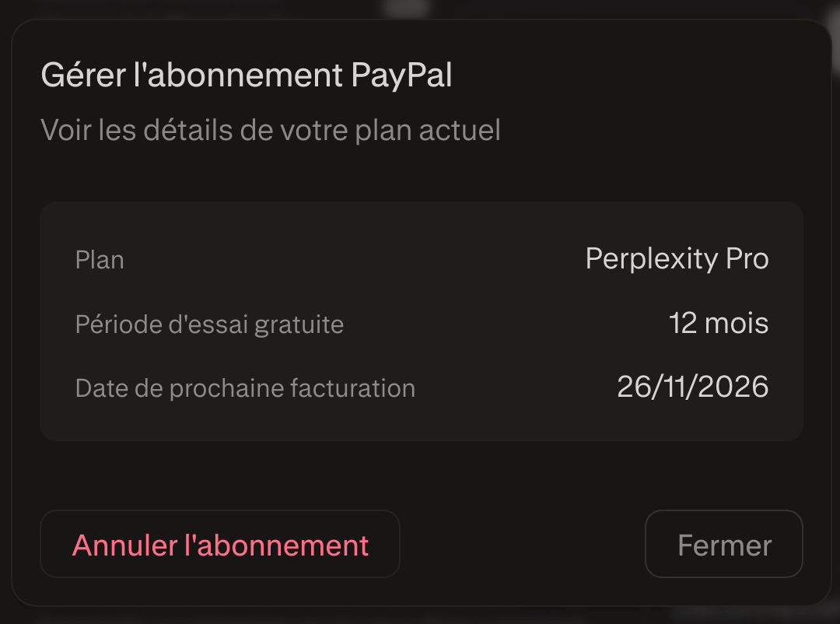The image size is (840, 624).
Task: Click the billing date row in the card
Action: [x=420, y=387]
